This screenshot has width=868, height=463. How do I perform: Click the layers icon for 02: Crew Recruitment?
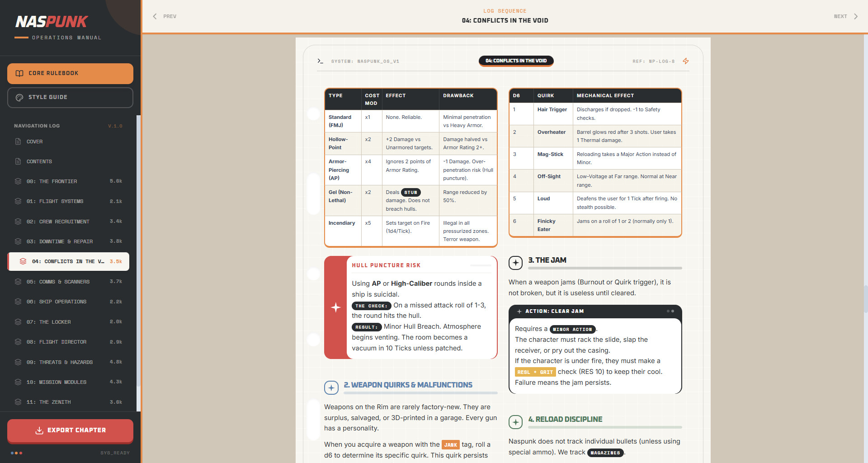click(x=18, y=222)
